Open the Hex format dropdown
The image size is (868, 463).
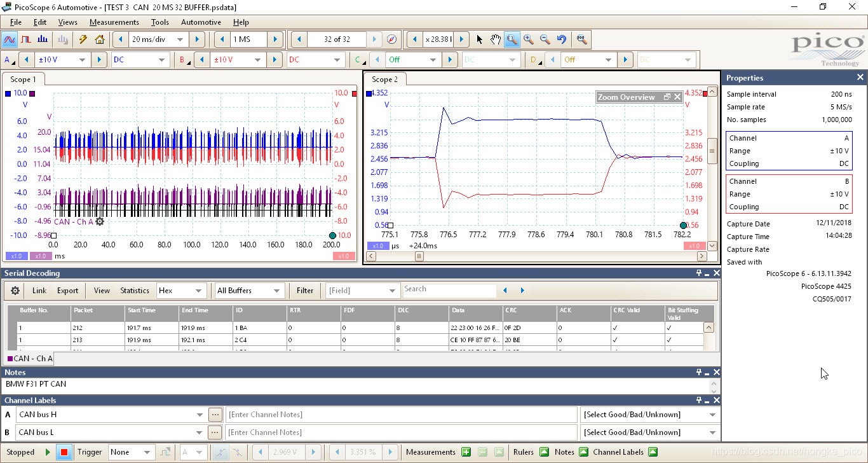coord(200,291)
